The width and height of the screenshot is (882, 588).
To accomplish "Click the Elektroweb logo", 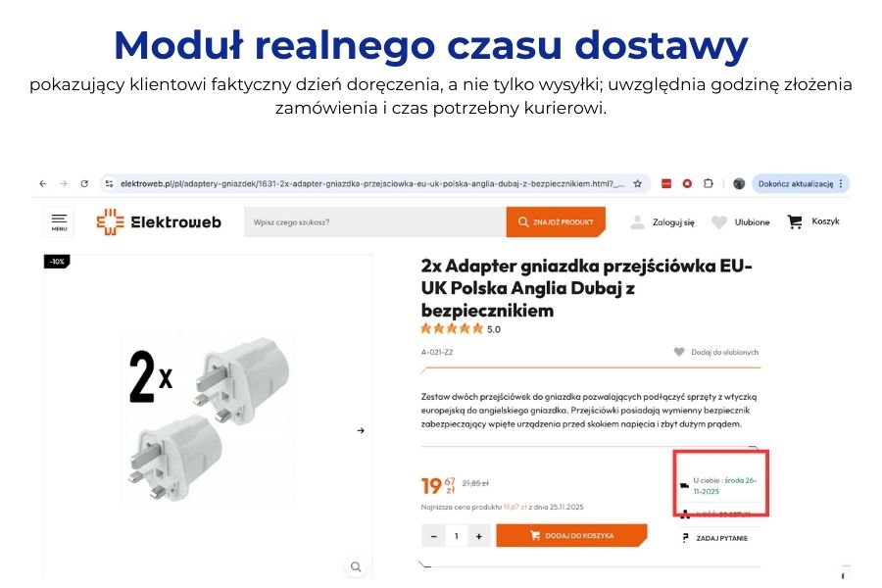I will 159,221.
